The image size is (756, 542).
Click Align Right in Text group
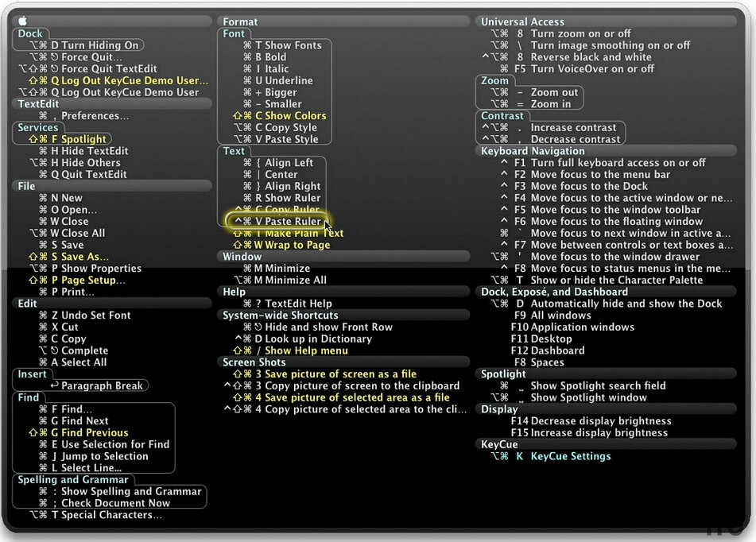pos(281,186)
